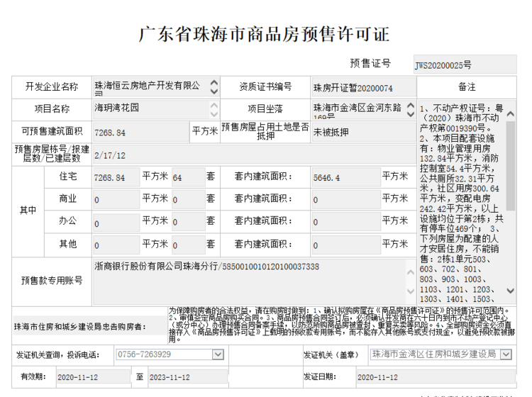The image size is (532, 397).
Task: Click the residential inner floor area 5646.4
Action: [345, 177]
